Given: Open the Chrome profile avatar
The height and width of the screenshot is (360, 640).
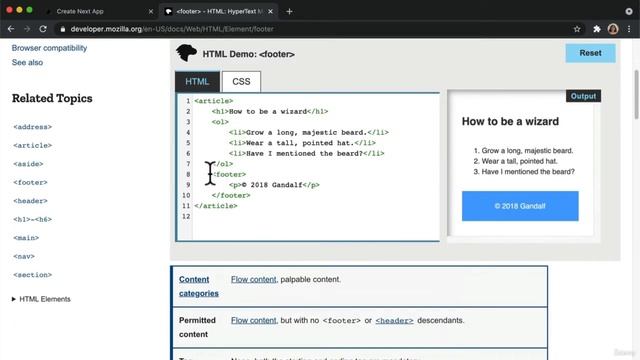Looking at the screenshot, I should [x=613, y=29].
